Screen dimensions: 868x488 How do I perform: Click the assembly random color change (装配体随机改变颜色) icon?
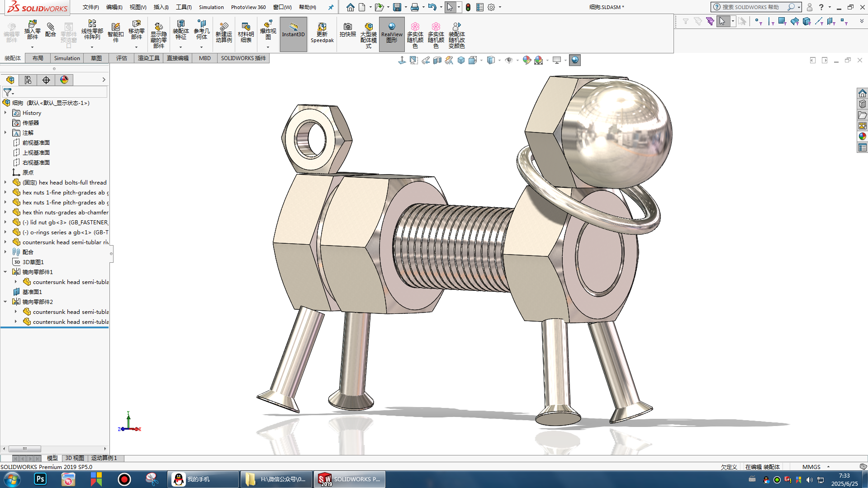(x=456, y=35)
